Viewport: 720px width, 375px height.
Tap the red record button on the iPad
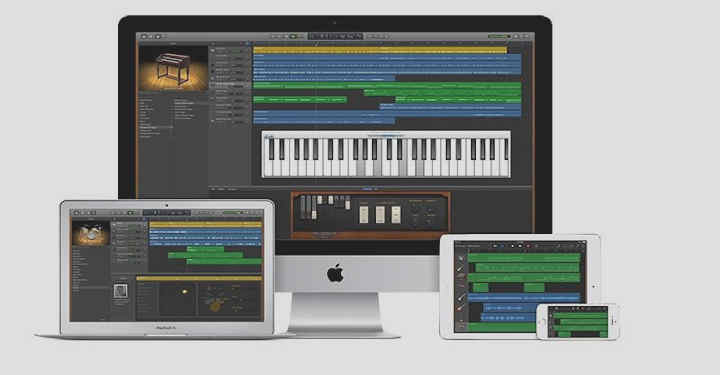tap(528, 246)
